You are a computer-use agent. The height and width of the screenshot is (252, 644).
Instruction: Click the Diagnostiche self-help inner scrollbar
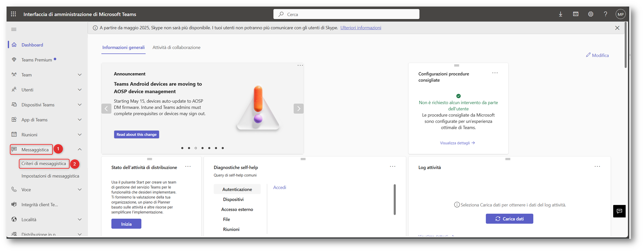(x=395, y=200)
